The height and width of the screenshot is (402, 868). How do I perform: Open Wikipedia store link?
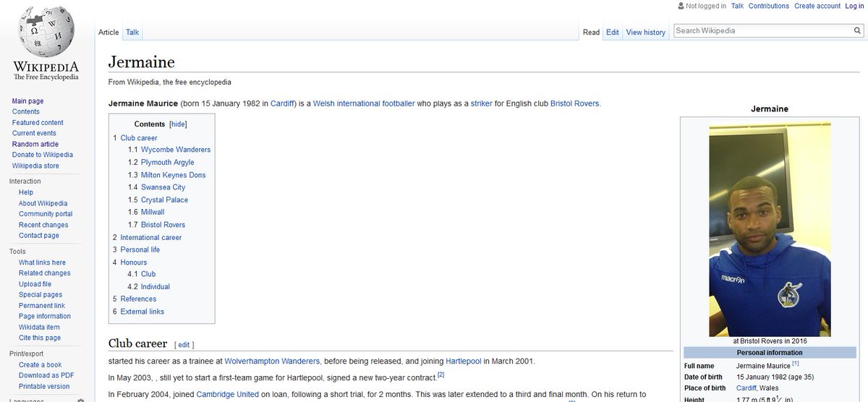point(35,166)
